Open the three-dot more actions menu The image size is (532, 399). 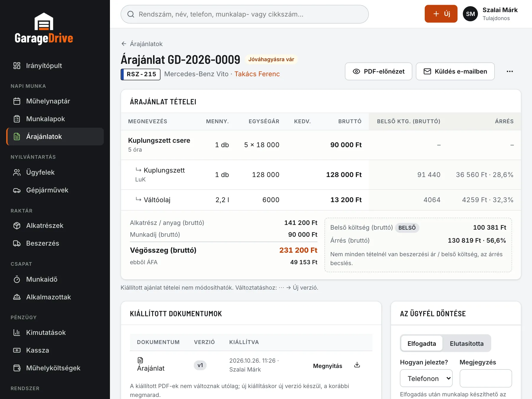pyautogui.click(x=510, y=71)
